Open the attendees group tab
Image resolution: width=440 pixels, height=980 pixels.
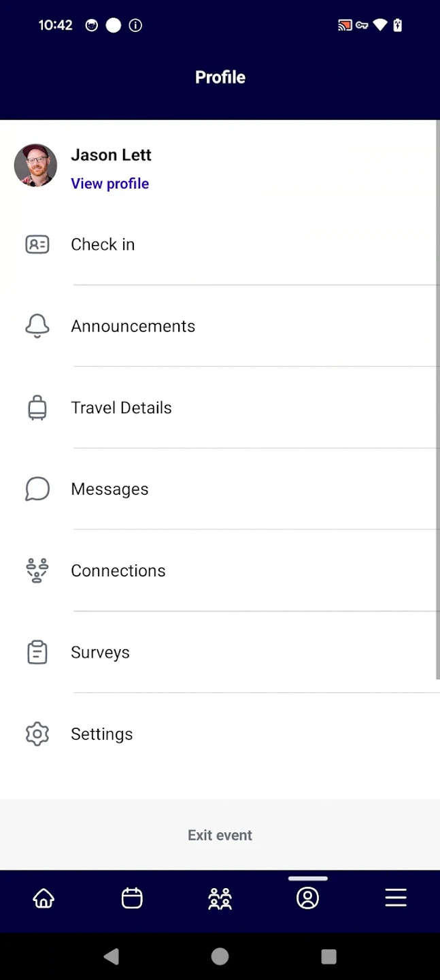[220, 898]
